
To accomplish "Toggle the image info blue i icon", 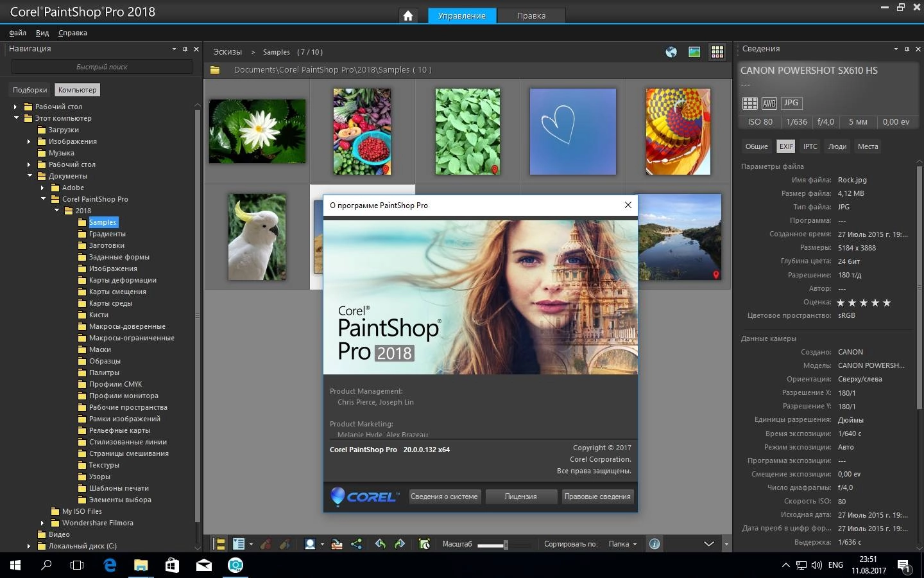I will point(654,544).
